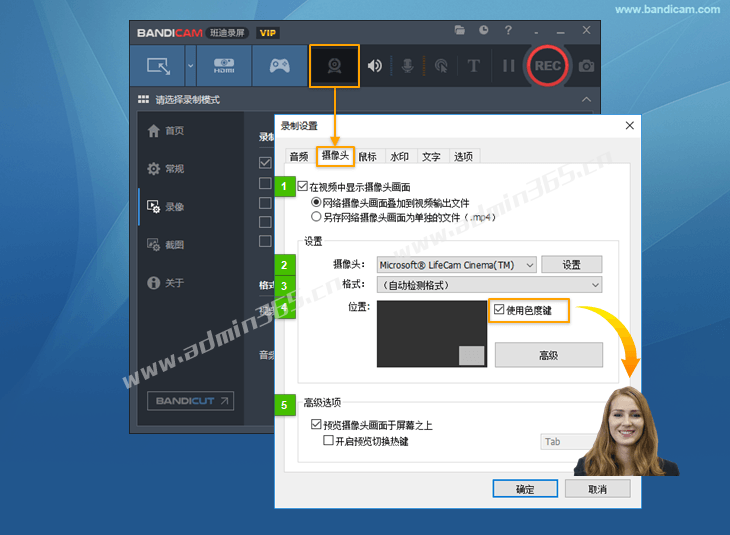Switch to 选项 tab
The image size is (730, 535).
(463, 156)
